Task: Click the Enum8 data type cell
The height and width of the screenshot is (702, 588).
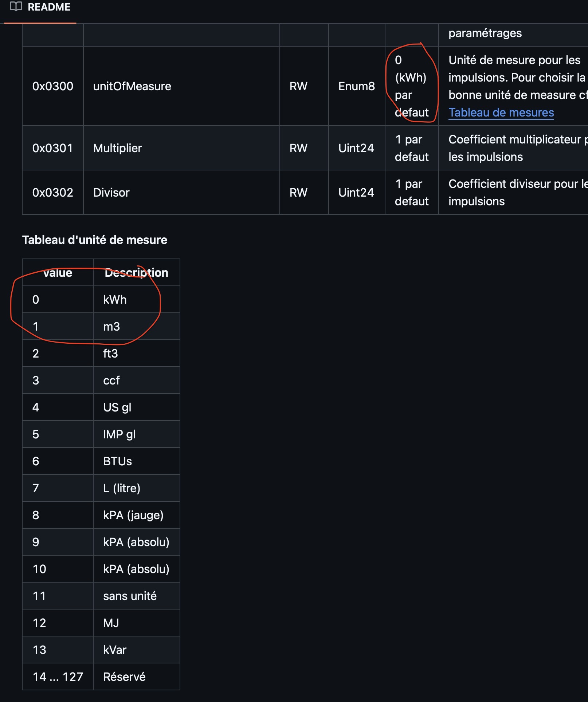Action: (356, 86)
